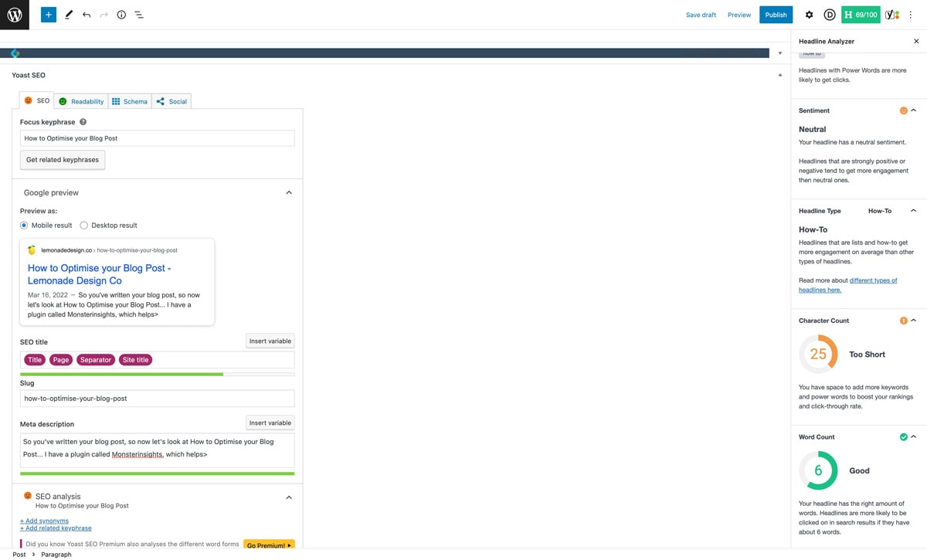Collapse the Google preview section
The height and width of the screenshot is (560, 927).
click(x=289, y=192)
